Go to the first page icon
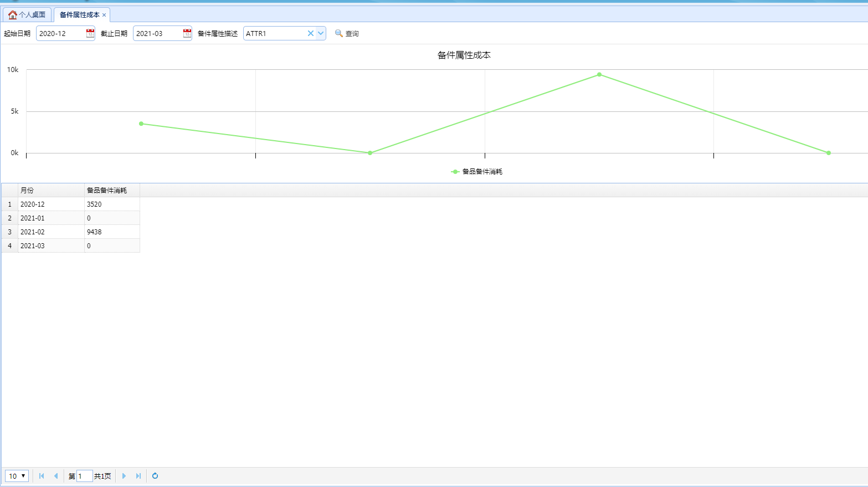Viewport: 868px width, 487px height. tap(42, 476)
